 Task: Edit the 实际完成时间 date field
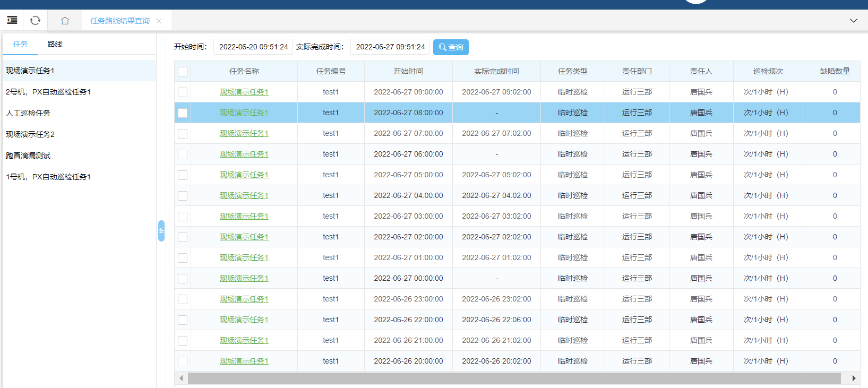pyautogui.click(x=390, y=47)
